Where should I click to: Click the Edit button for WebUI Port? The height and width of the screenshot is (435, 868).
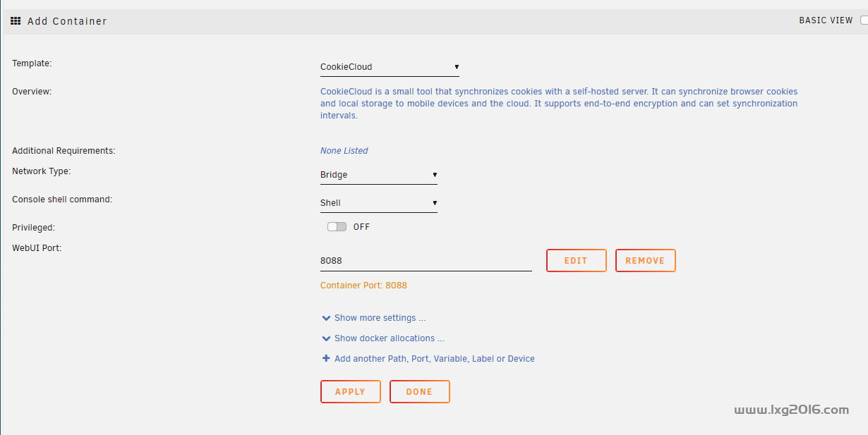576,261
